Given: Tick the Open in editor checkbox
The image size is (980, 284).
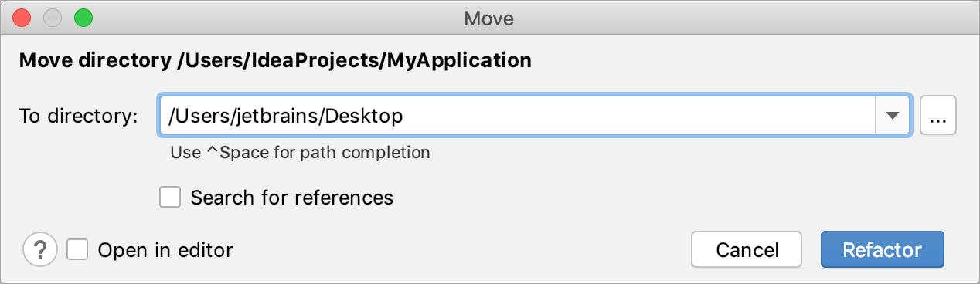Looking at the screenshot, I should point(77,250).
